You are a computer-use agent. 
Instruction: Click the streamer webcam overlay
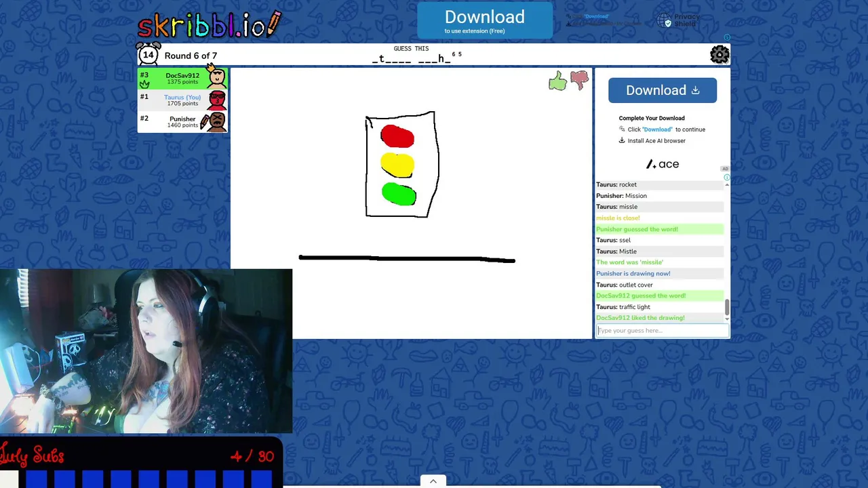click(x=146, y=351)
